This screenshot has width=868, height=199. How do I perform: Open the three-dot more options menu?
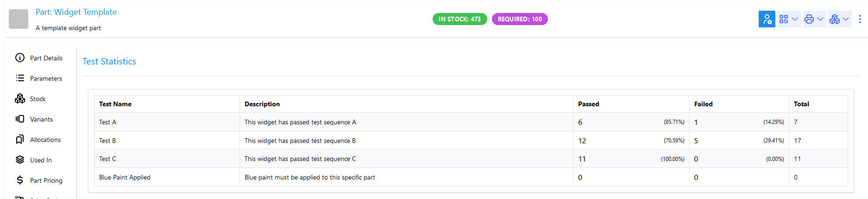coord(860,19)
